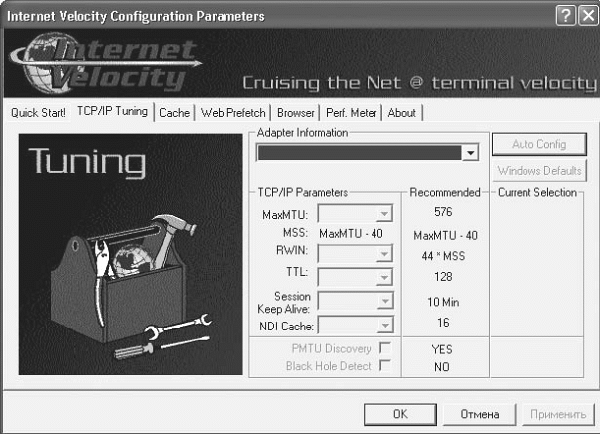
Task: Close the configuration dialog window
Action: 584,16
